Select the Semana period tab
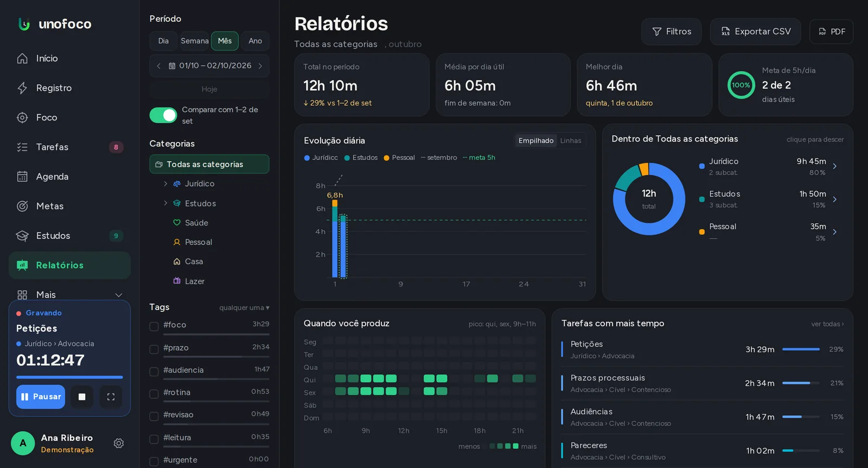Viewport: 868px width, 468px height. point(194,41)
